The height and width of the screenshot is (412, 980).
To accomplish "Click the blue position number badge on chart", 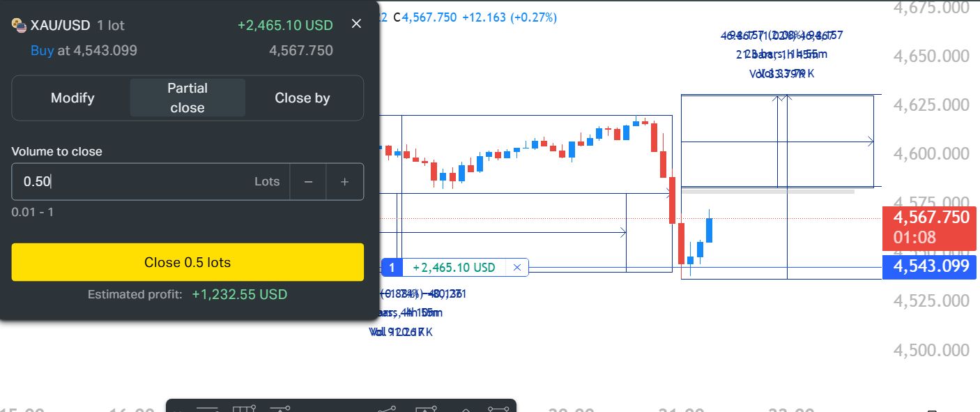I will [x=392, y=267].
